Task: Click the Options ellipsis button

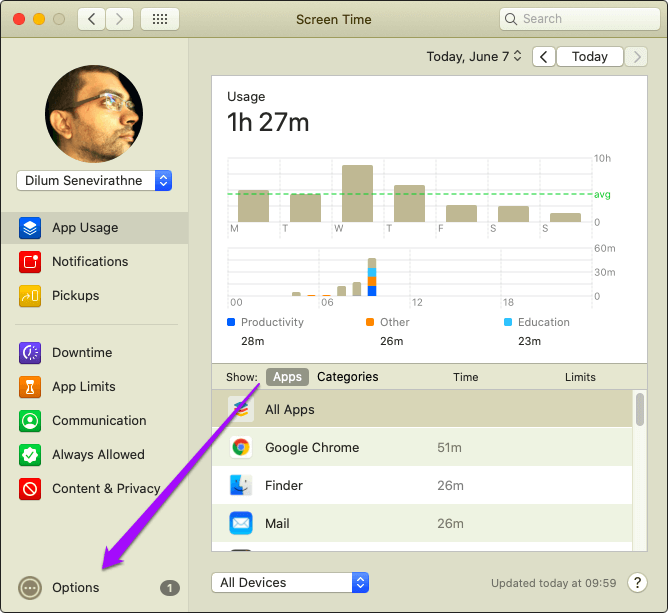Action: click(30, 588)
